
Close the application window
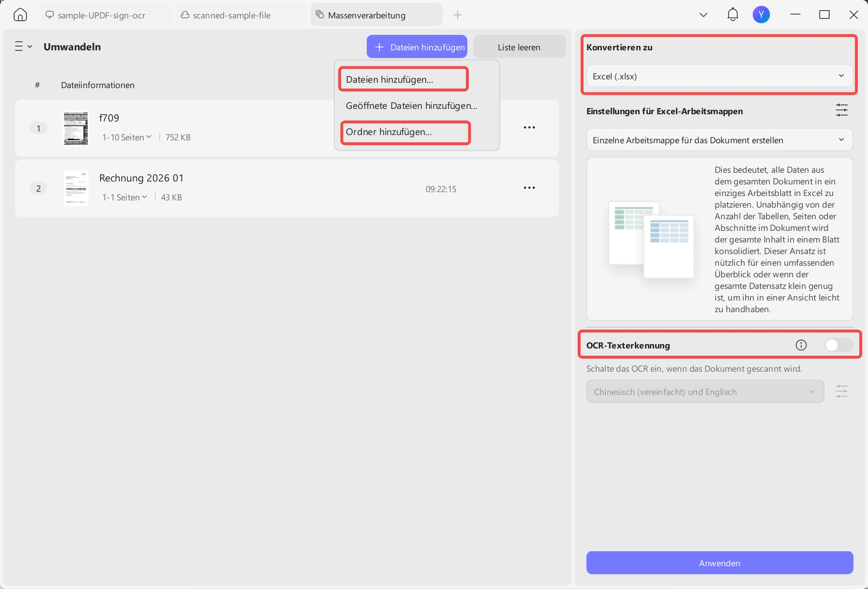(853, 15)
